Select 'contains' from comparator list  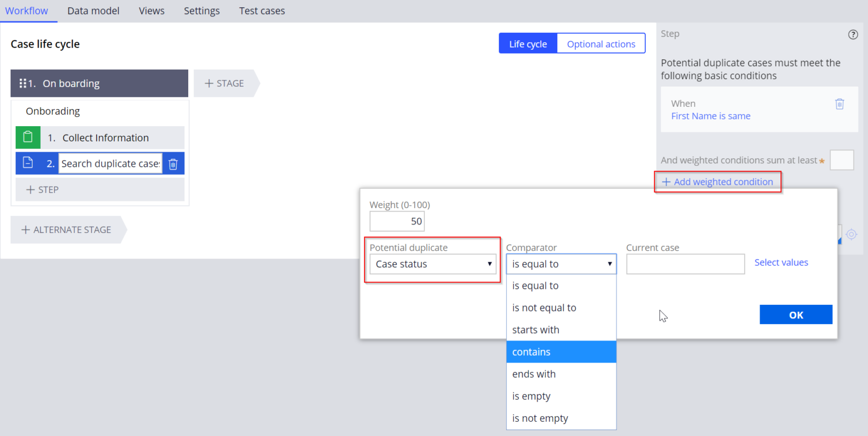561,352
